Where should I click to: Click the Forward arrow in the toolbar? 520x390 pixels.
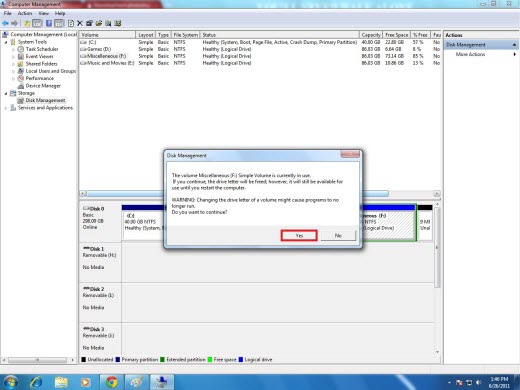coord(14,23)
